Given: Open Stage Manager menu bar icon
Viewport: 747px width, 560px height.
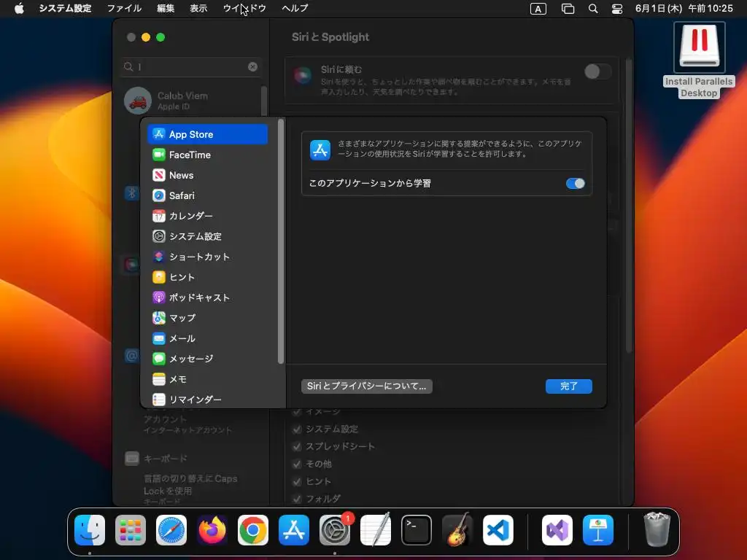Looking at the screenshot, I should coord(568,9).
